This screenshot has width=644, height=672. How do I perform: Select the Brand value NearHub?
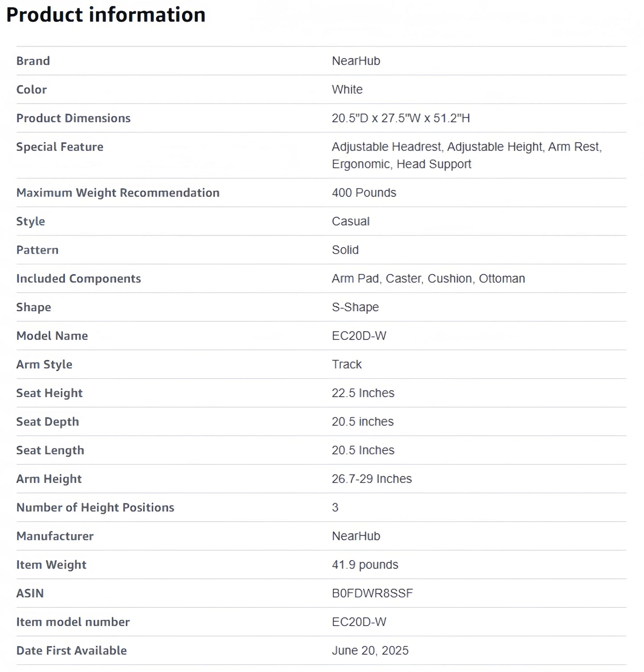(x=356, y=61)
